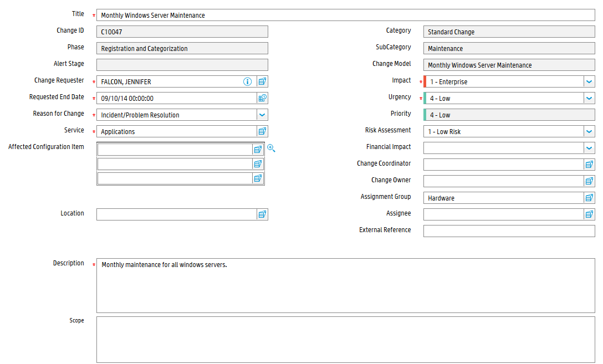Click the Service field containing Applications
The height and width of the screenshot is (364, 603).
(x=176, y=131)
